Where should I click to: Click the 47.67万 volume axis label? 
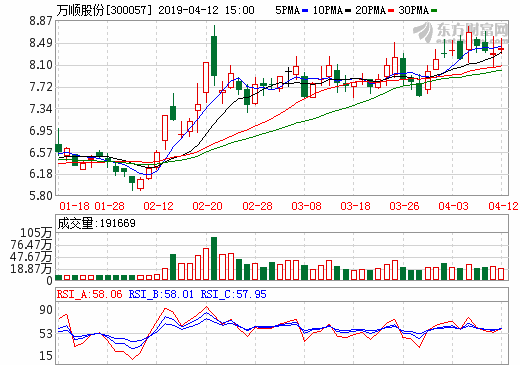31,257
